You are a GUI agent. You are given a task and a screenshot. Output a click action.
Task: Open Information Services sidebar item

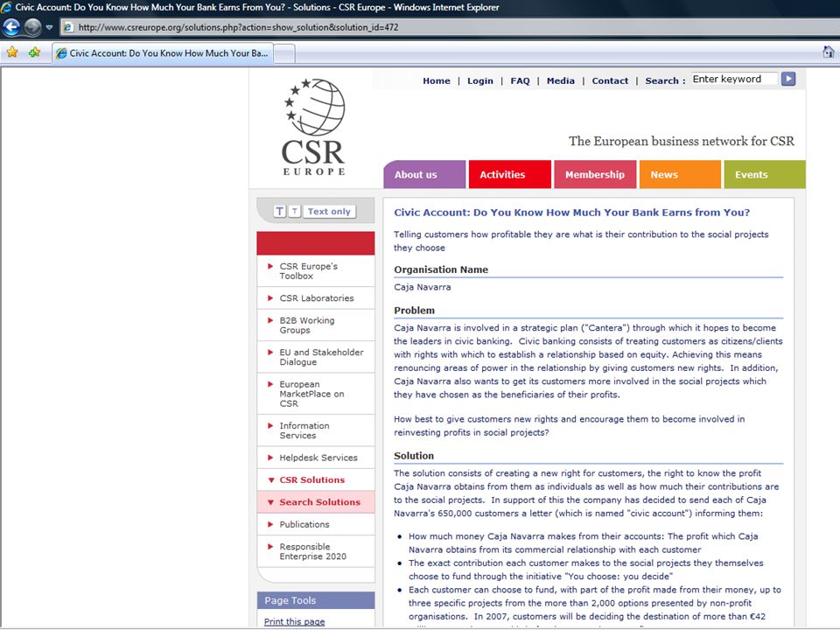[x=316, y=430]
